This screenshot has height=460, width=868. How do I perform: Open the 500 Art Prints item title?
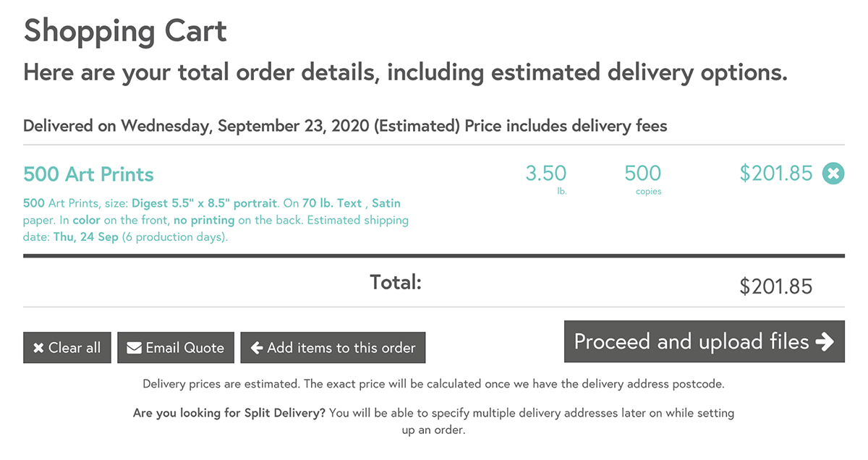click(88, 174)
